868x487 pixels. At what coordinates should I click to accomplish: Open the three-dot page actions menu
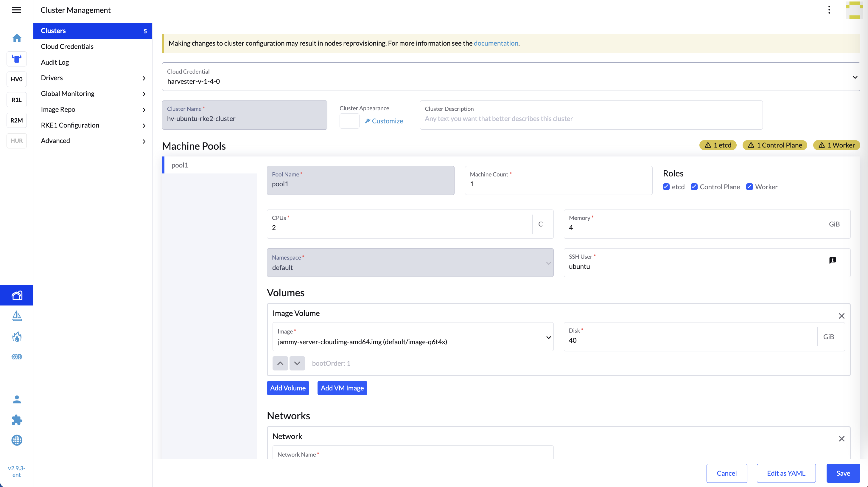(x=829, y=10)
